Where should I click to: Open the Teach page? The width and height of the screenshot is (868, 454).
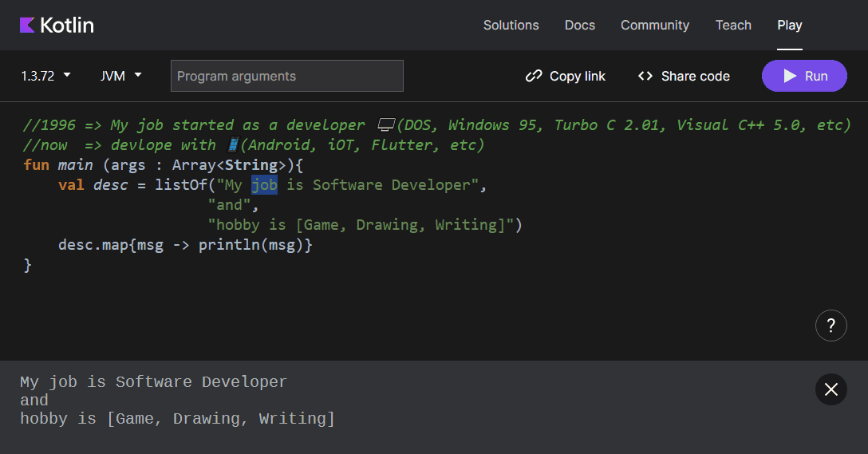pos(733,25)
